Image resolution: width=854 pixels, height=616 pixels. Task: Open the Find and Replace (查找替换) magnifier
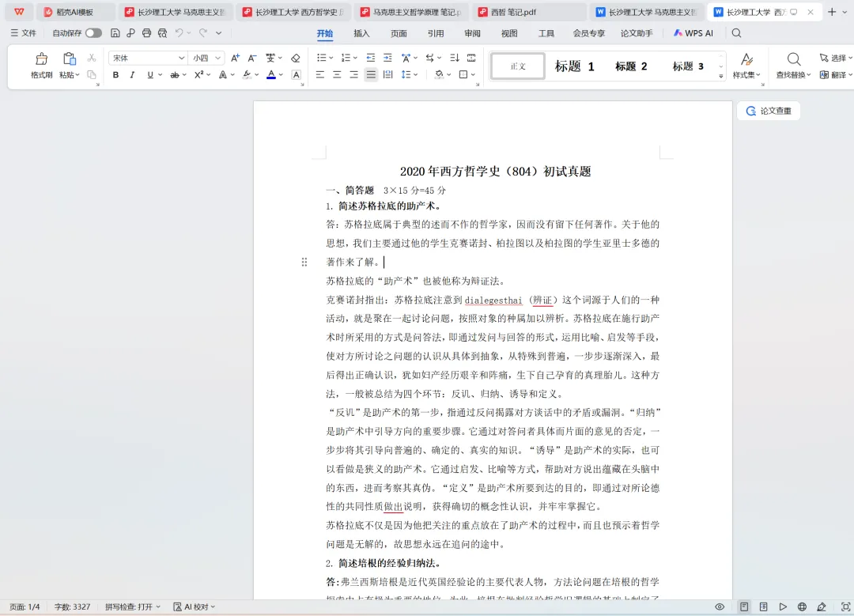(794, 59)
